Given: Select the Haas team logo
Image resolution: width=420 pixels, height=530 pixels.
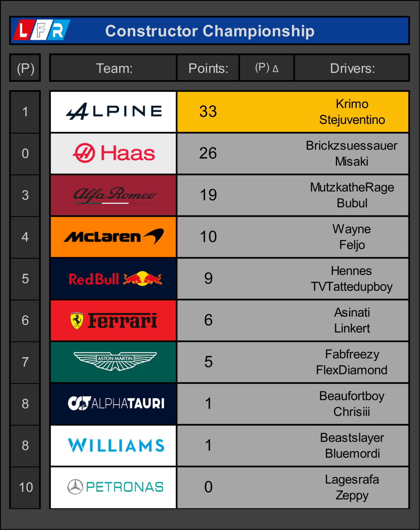Looking at the screenshot, I should [114, 153].
